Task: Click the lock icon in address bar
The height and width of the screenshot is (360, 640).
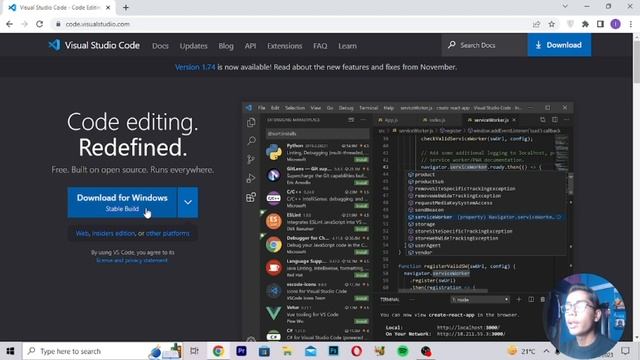Action: point(58,24)
